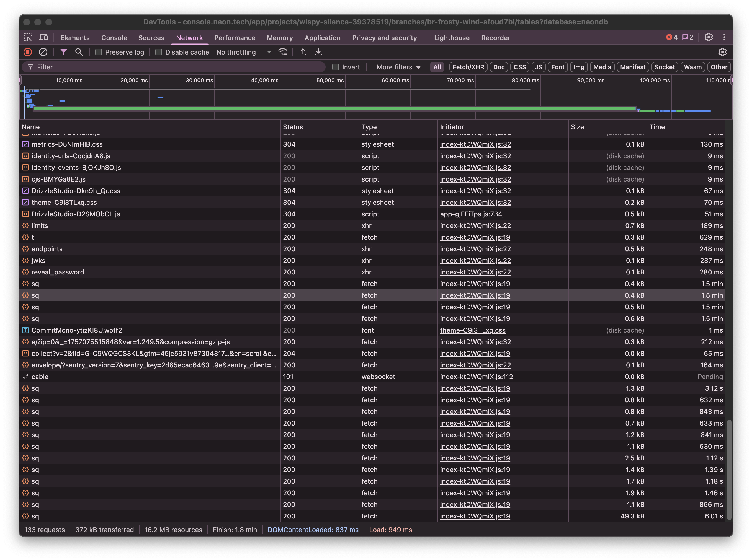Select the sql row sized 49.3 kB

click(372, 516)
